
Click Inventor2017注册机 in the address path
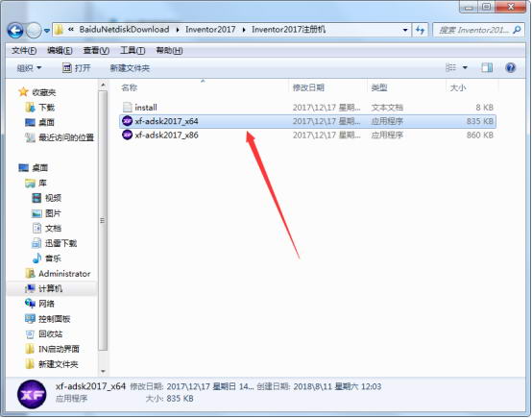(x=288, y=30)
